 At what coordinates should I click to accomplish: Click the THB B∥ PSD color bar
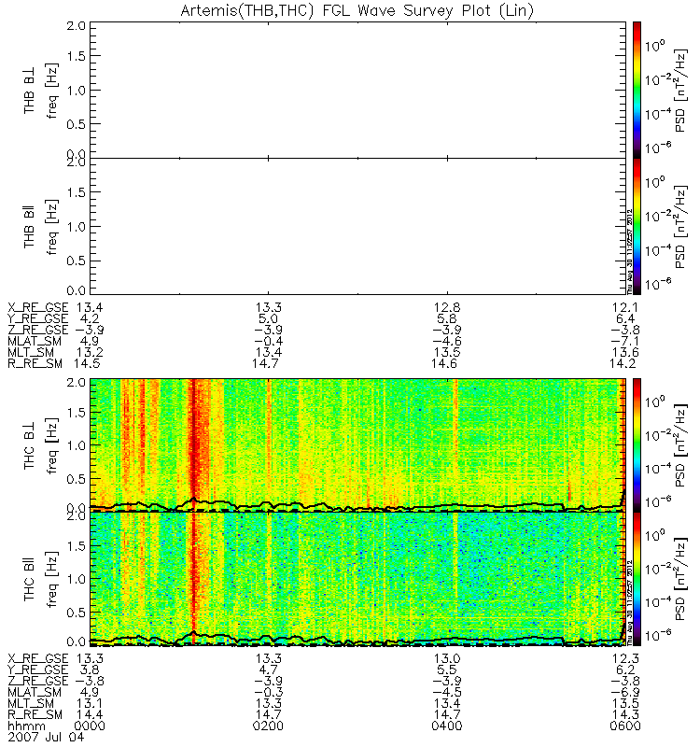pos(637,226)
